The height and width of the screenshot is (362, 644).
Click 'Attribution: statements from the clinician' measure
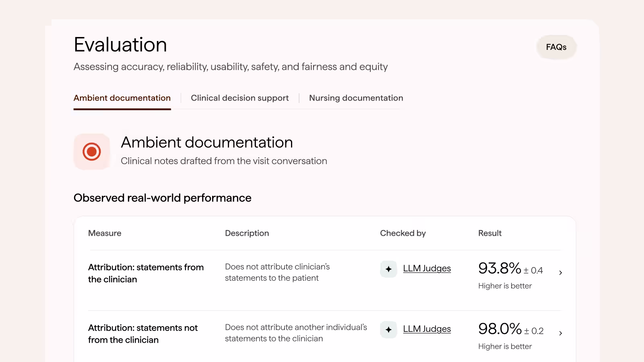coord(146,273)
